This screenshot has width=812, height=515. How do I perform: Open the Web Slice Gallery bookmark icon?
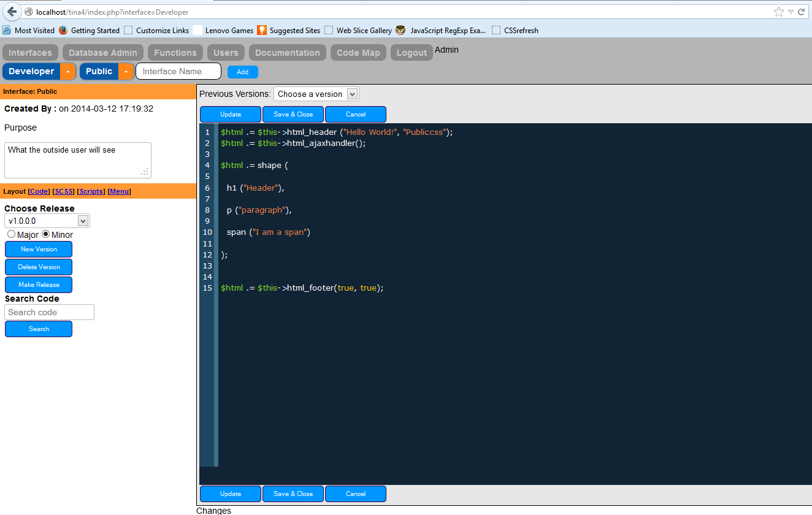pyautogui.click(x=329, y=30)
